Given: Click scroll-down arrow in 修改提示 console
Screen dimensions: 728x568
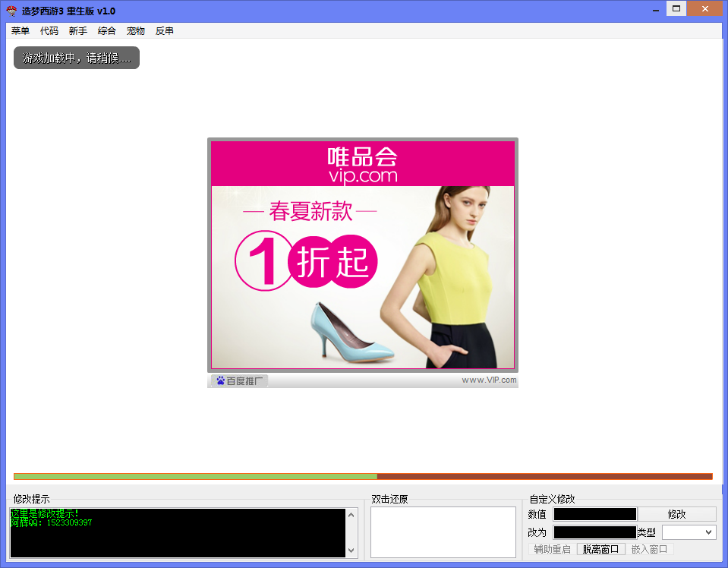Looking at the screenshot, I should pyautogui.click(x=351, y=551).
